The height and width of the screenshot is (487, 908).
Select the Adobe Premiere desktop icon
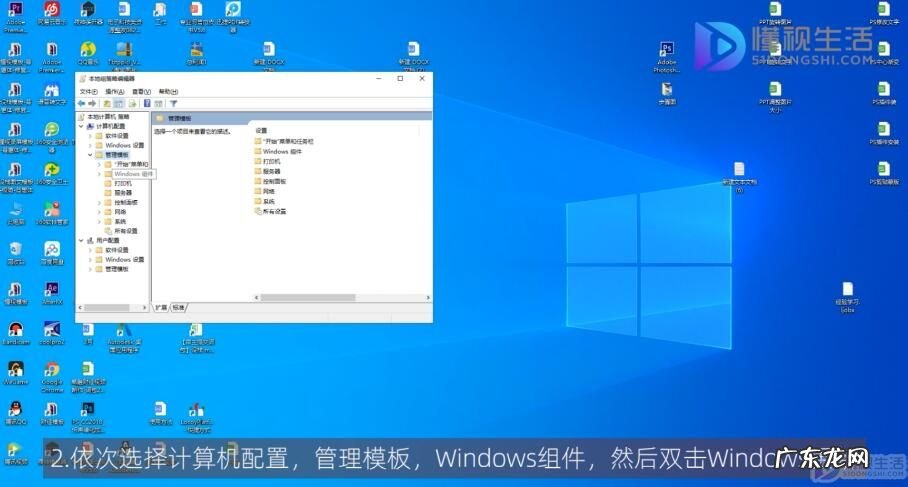(x=16, y=16)
